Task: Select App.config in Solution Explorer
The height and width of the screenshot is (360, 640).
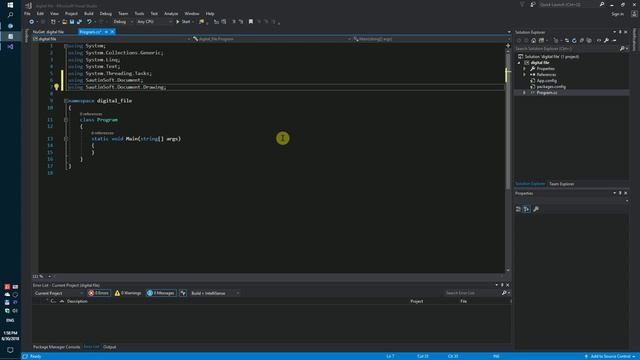Action: click(547, 81)
